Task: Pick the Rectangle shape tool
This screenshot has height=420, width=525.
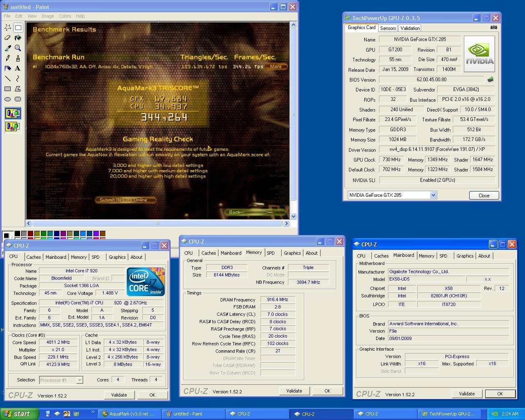Action: (x=8, y=89)
